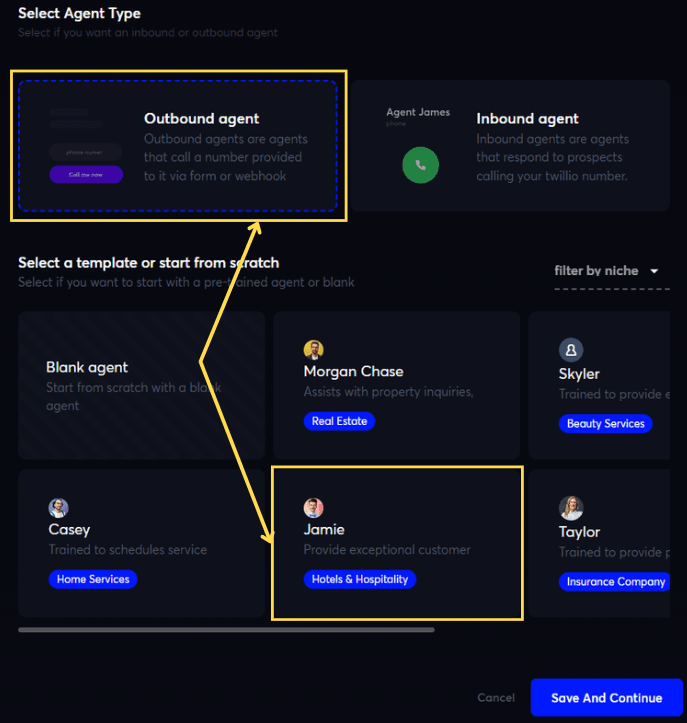687x723 pixels.
Task: Click the horizontal template scrollbar
Action: (226, 630)
